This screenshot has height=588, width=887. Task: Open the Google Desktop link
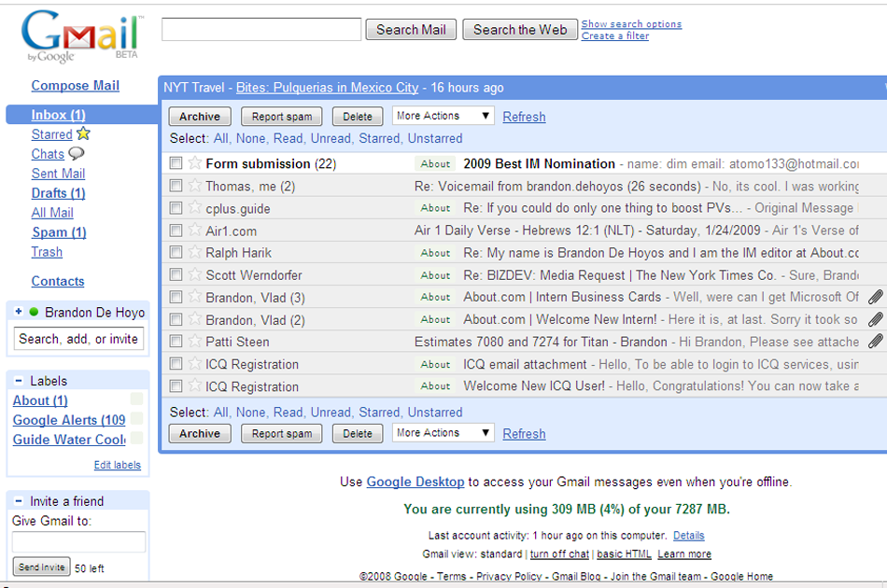(x=415, y=482)
